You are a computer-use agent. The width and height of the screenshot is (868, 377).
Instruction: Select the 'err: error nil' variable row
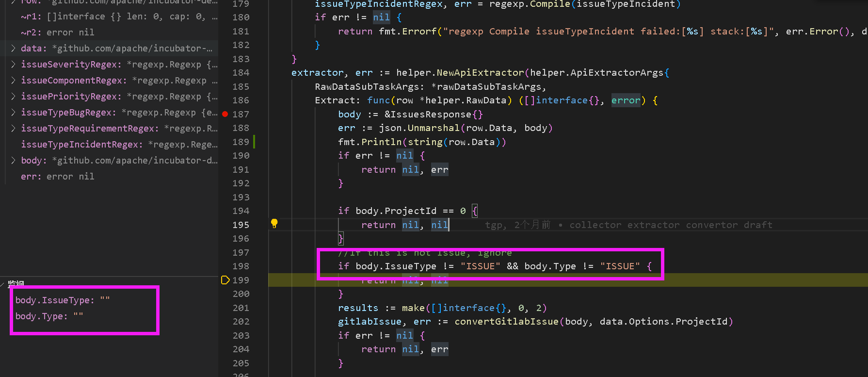[109, 176]
